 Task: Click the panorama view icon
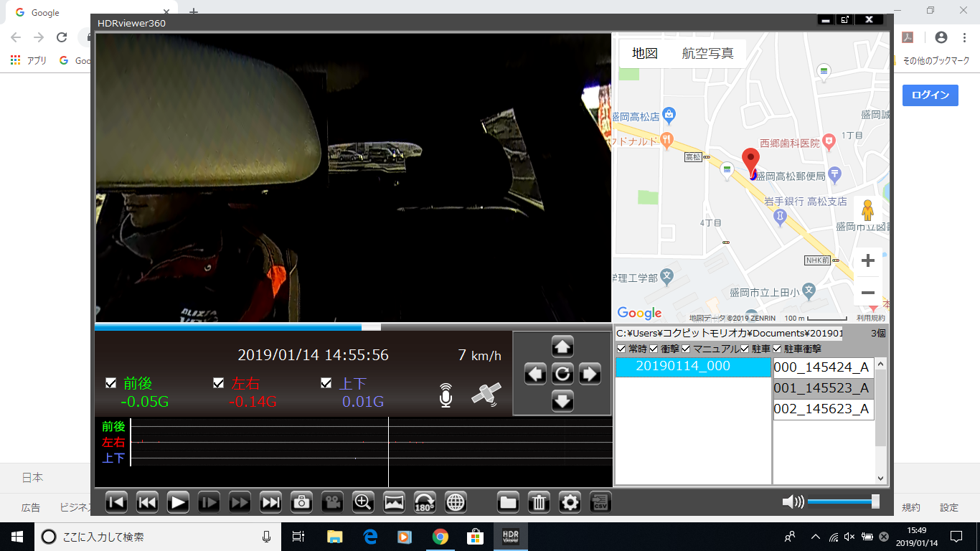[395, 501]
